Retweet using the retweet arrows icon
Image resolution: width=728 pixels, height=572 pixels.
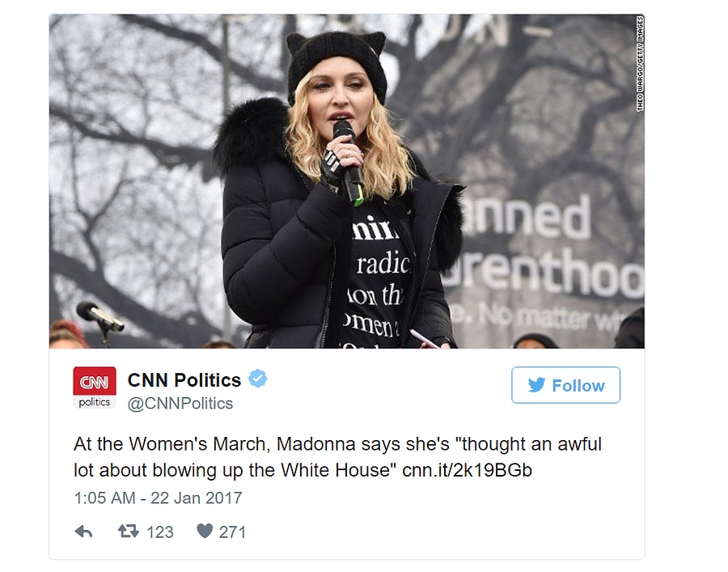click(x=128, y=531)
